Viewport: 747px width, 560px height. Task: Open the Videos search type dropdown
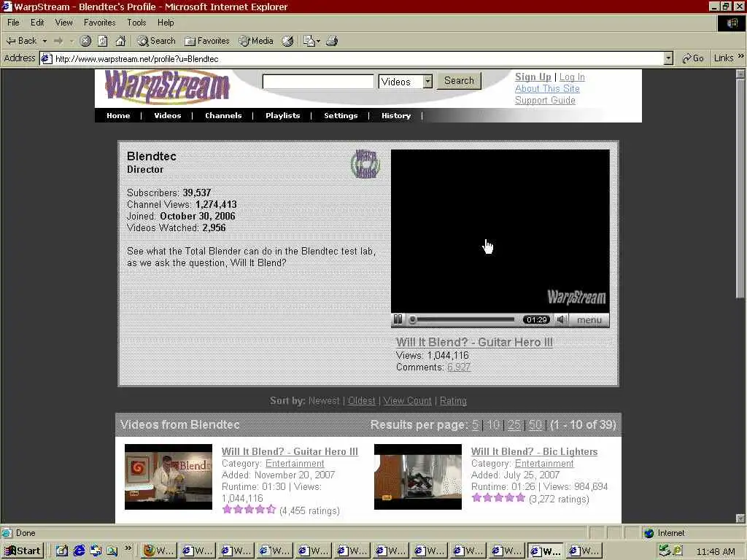pos(406,82)
